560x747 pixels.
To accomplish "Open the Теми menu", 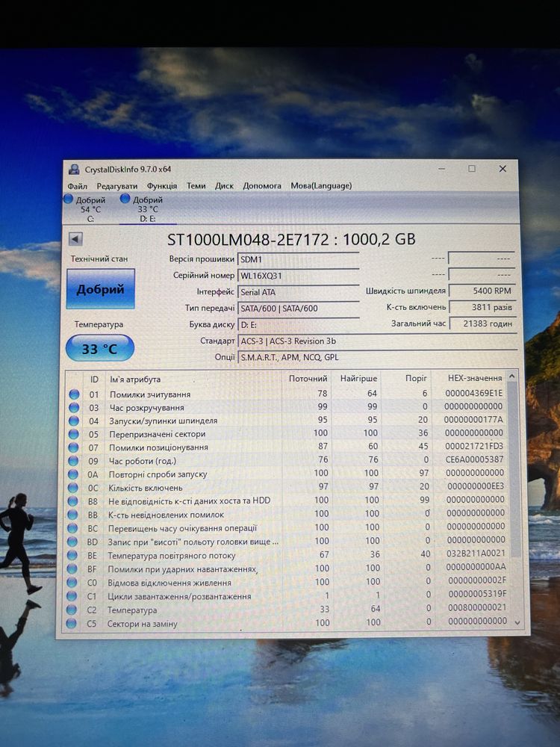I will pos(196,186).
